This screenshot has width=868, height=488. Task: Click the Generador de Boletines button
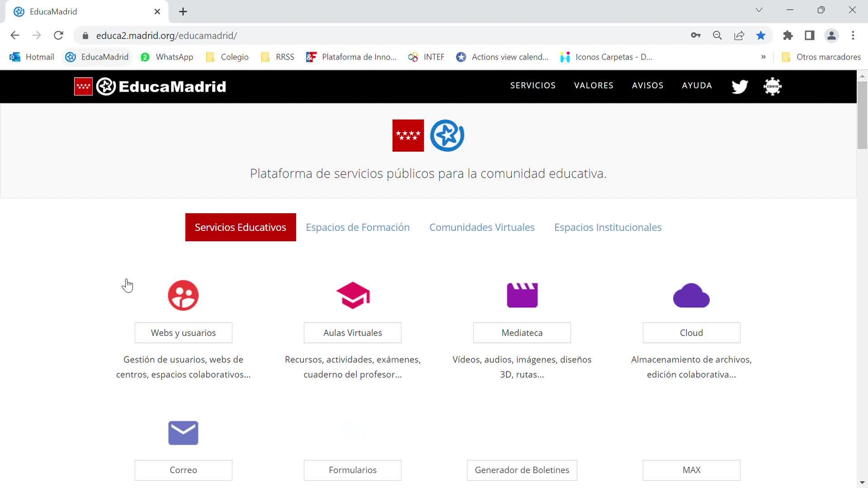pyautogui.click(x=522, y=470)
